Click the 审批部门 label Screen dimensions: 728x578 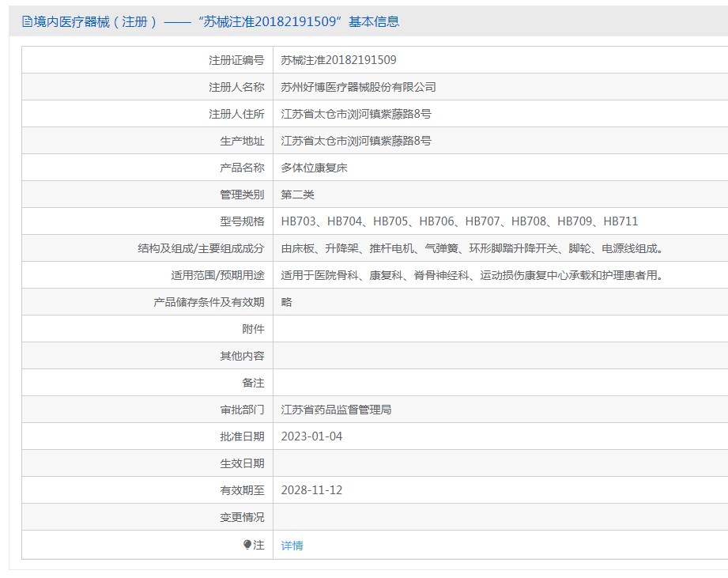coord(242,410)
